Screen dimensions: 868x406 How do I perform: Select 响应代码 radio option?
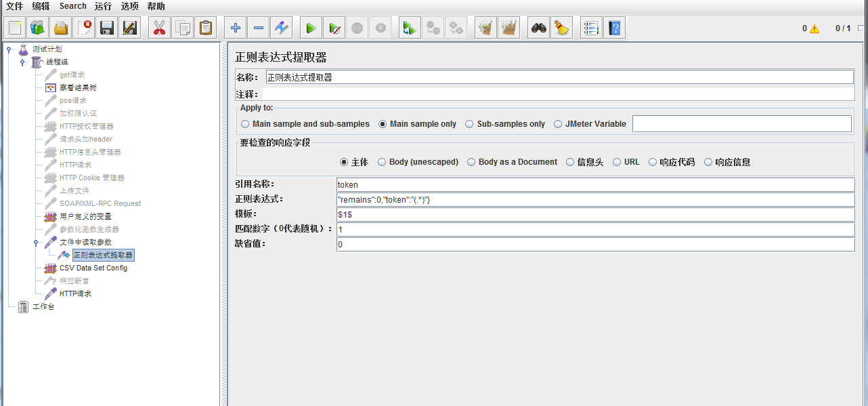(653, 162)
